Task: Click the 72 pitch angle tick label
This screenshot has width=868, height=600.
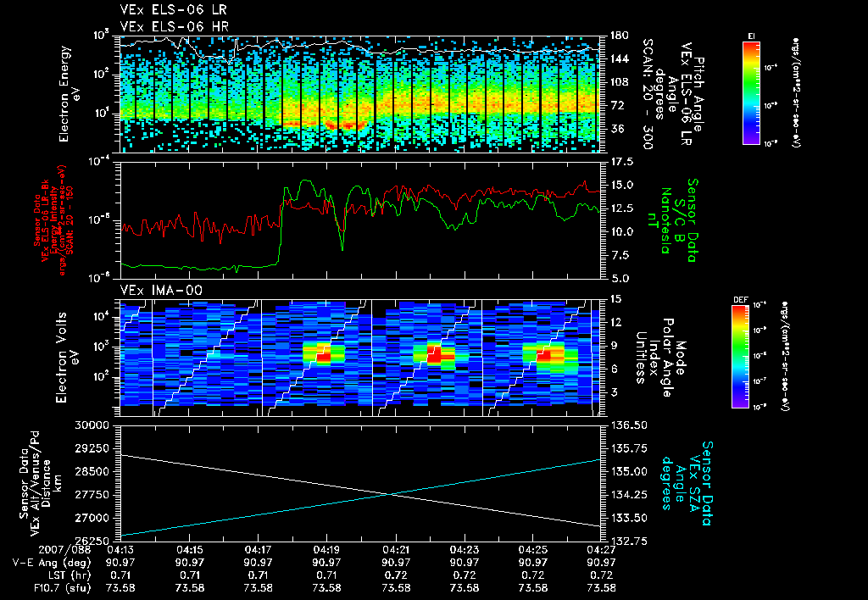Action: [617, 105]
